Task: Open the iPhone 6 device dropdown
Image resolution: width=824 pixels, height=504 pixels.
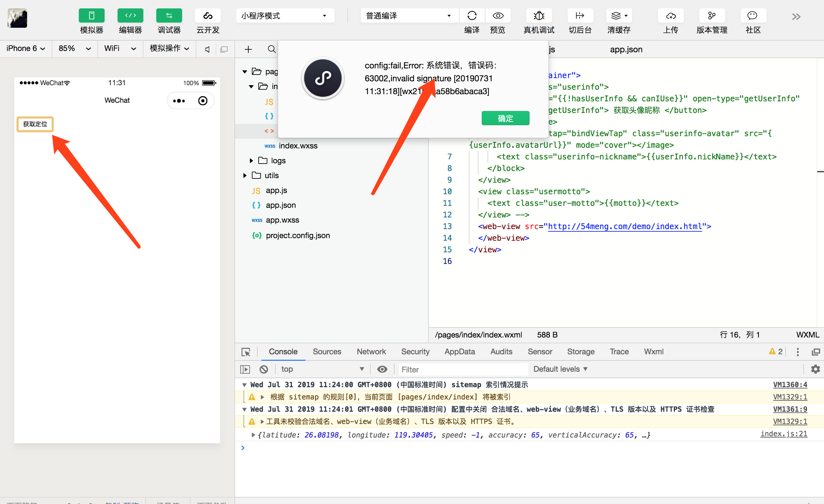Action: [26, 48]
